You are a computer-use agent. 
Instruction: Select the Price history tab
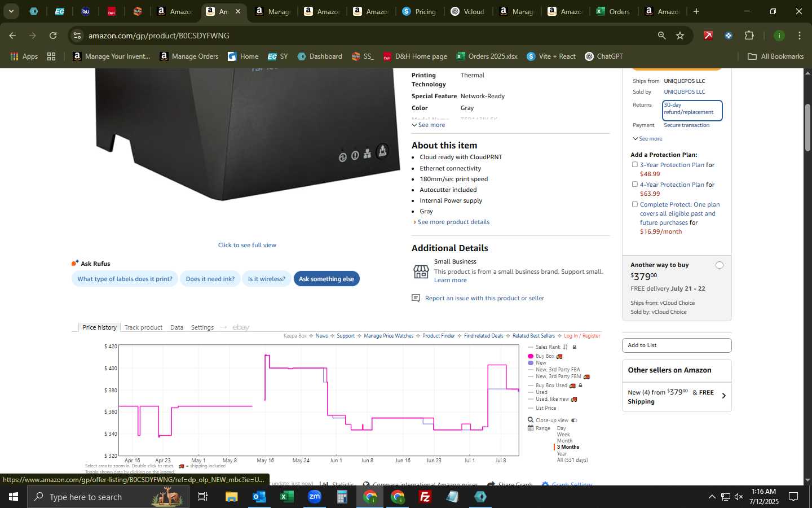pyautogui.click(x=99, y=327)
